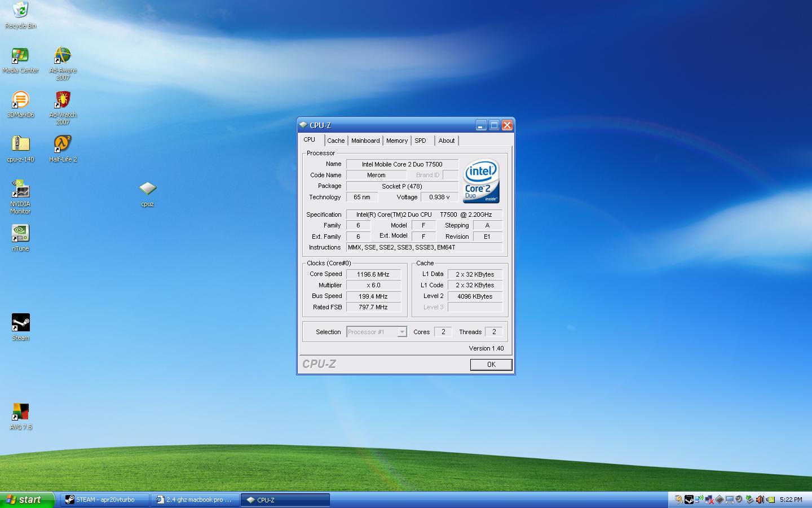Viewport: 812px width, 508px height.
Task: Click the Steam tray icon
Action: point(689,500)
